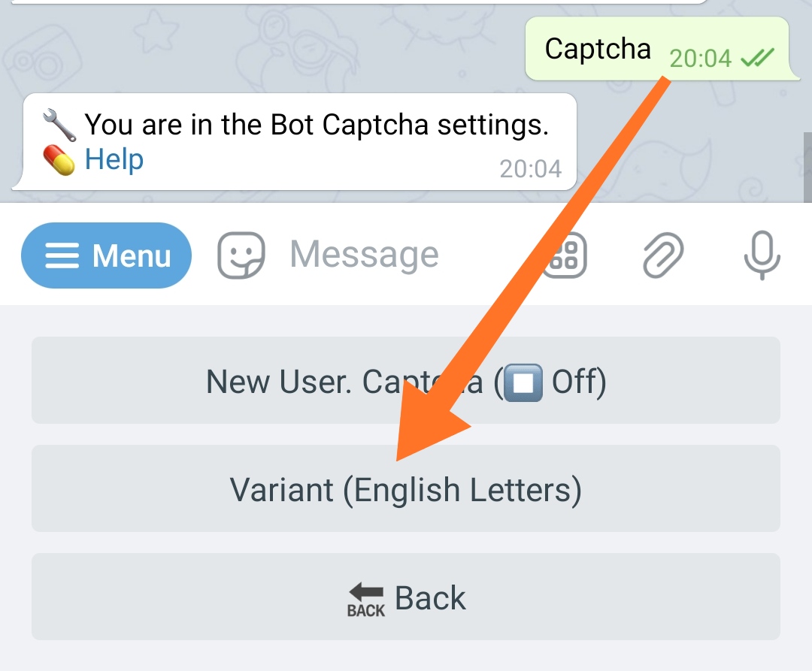Screen dimensions: 812x671
Task: Click the hamburger lines icon in Menu
Action: click(62, 257)
